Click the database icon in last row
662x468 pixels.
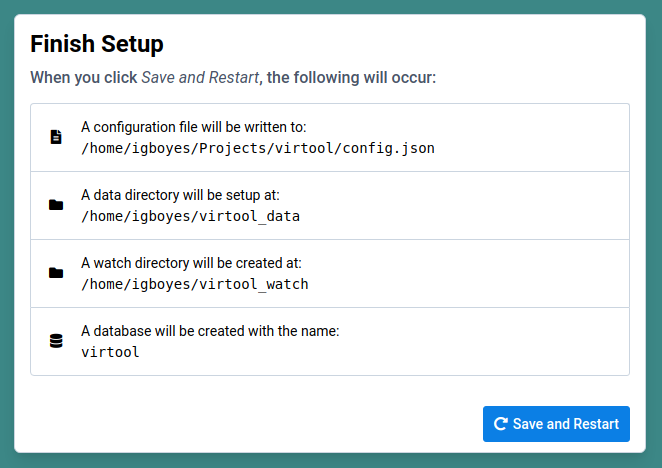point(56,341)
